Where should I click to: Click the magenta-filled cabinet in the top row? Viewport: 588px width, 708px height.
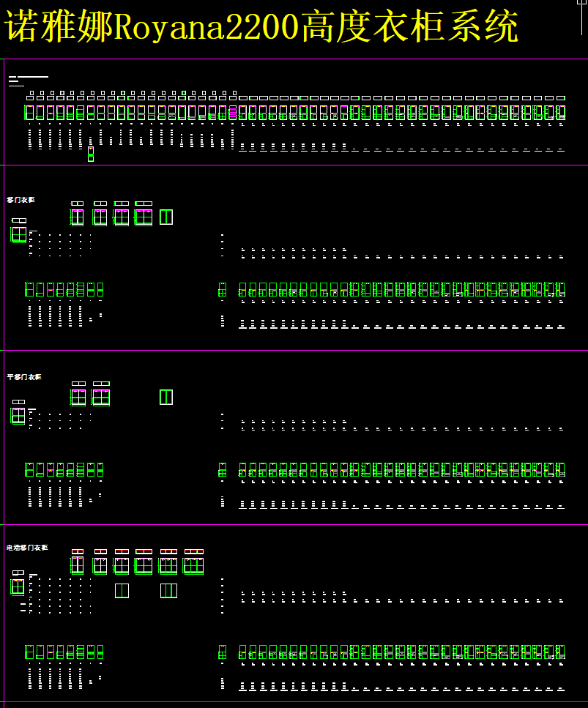coord(233,113)
